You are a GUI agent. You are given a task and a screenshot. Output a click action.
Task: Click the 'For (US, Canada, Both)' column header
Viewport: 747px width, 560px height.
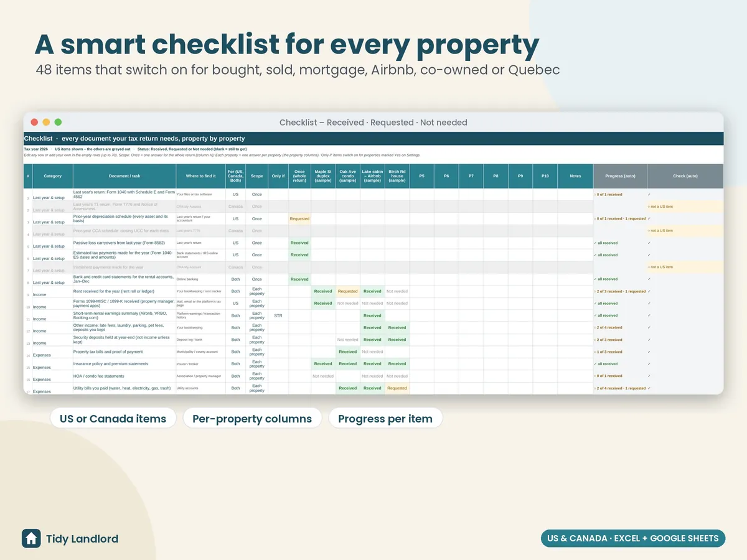pos(235,176)
